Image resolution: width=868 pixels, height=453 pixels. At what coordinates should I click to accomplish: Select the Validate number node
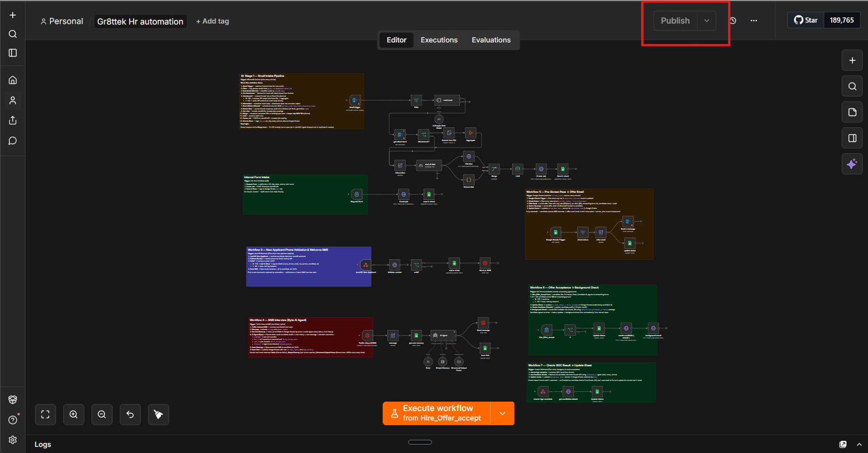(394, 265)
